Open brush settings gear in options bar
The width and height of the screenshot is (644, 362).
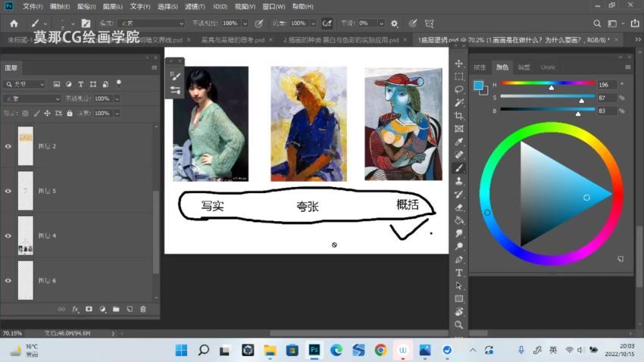coord(394,23)
